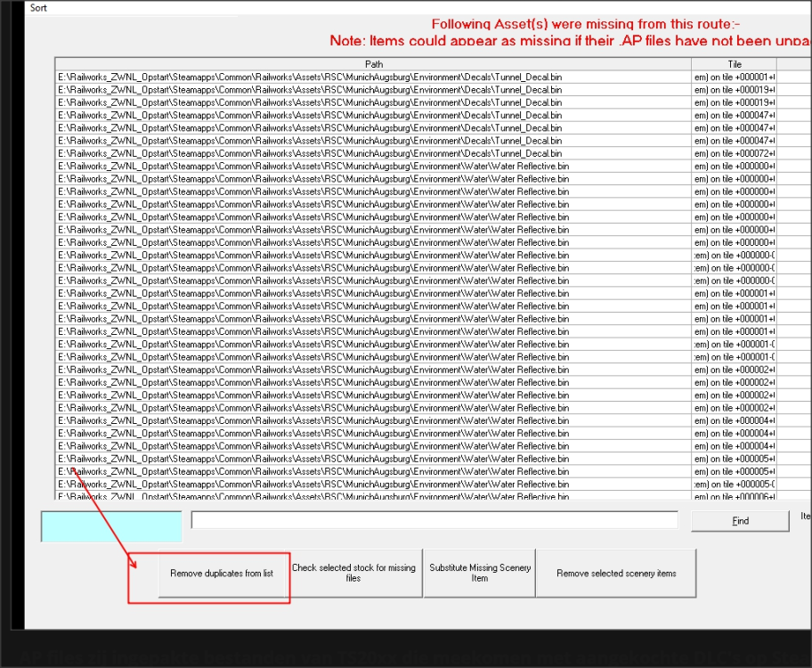Screen dimensions: 812x668
Task: Click the blank column header right of Tile
Action: (x=794, y=64)
